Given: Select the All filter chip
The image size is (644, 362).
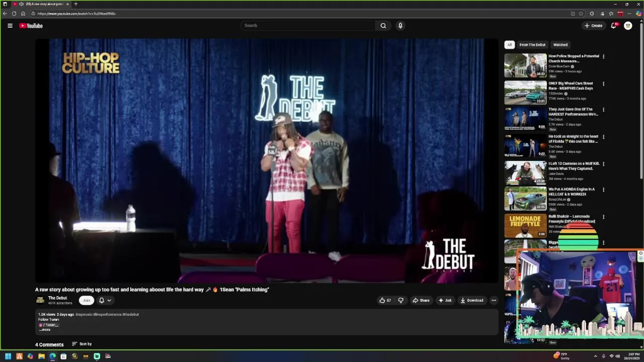Looking at the screenshot, I should (x=509, y=45).
